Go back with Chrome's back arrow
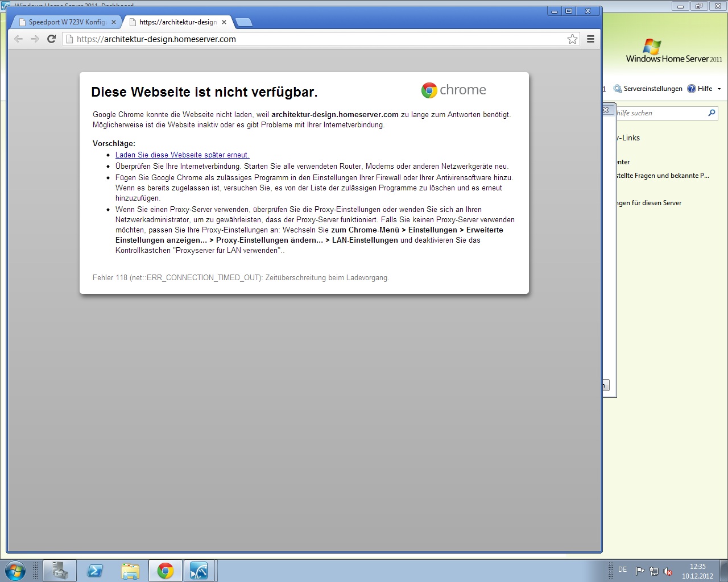 (18, 39)
